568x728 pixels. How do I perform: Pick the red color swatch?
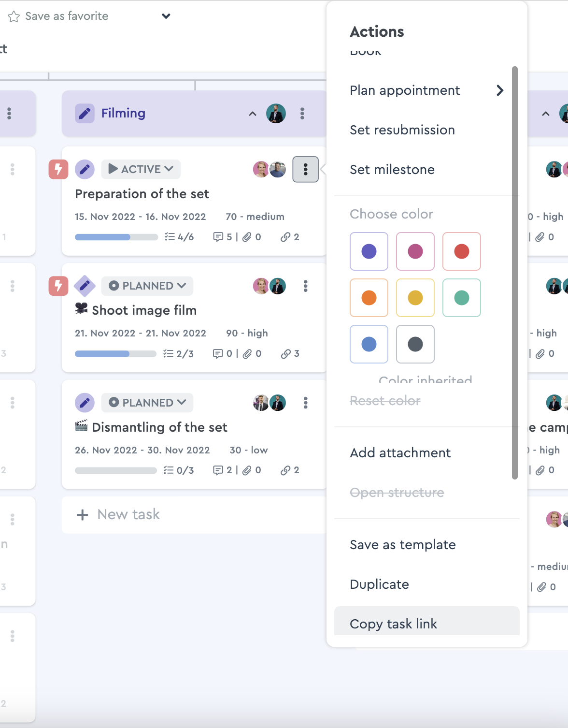click(x=462, y=251)
